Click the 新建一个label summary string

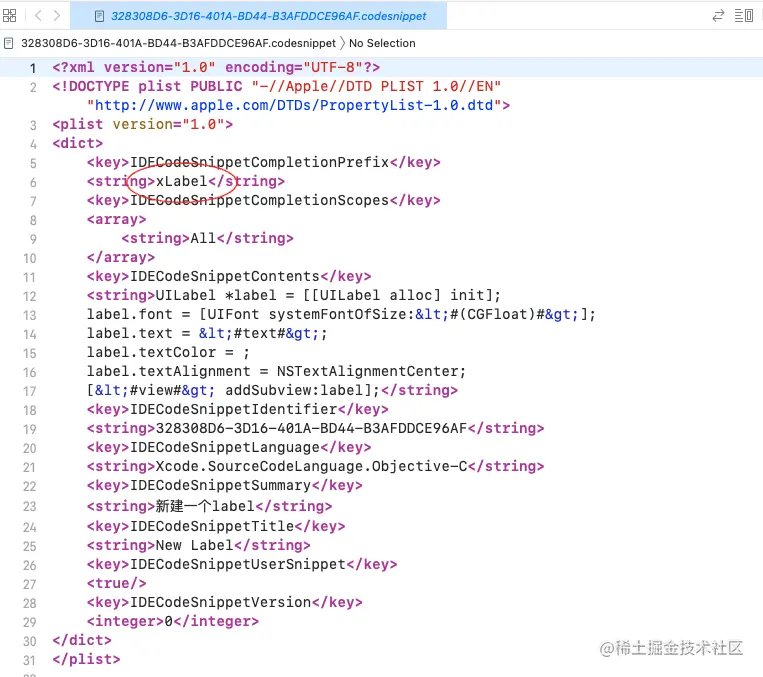[205, 506]
